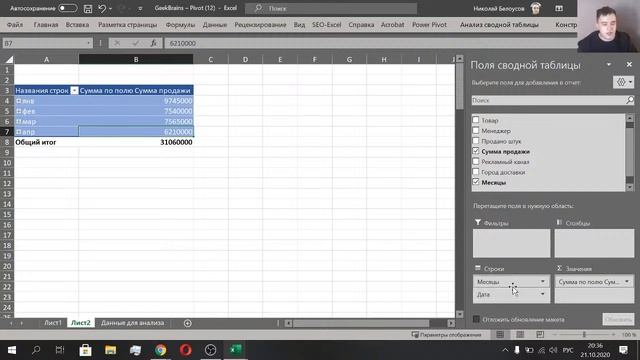Click Параметры отображения in status bar
The height and width of the screenshot is (360, 640).
coord(446,335)
